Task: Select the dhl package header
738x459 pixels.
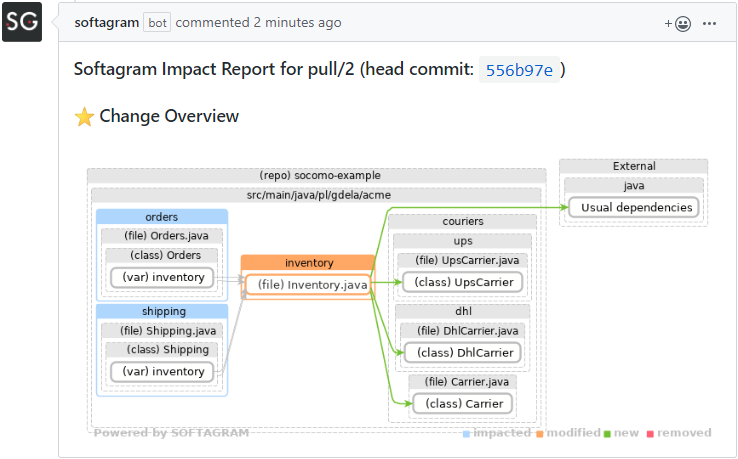Action: (x=463, y=311)
